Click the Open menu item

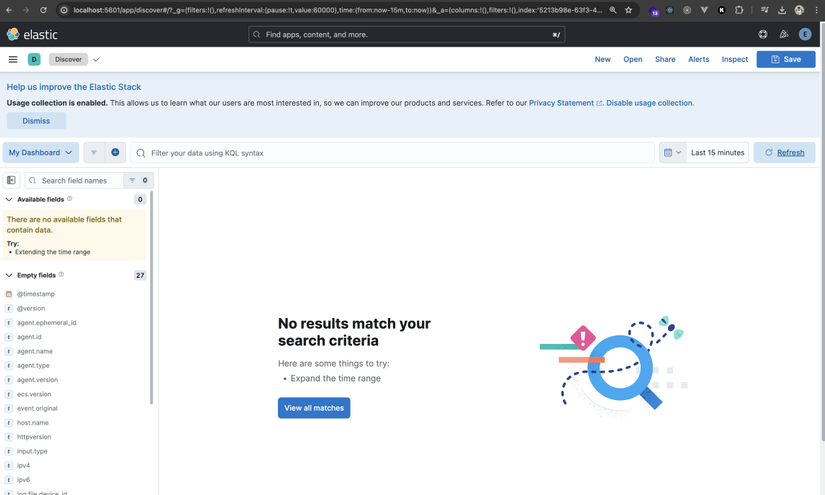click(632, 59)
